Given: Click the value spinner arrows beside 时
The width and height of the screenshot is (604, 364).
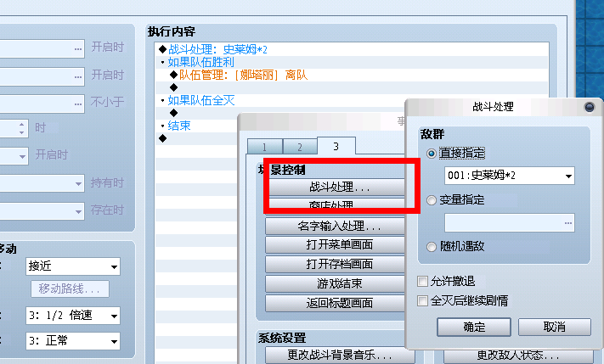Looking at the screenshot, I should [x=21, y=128].
